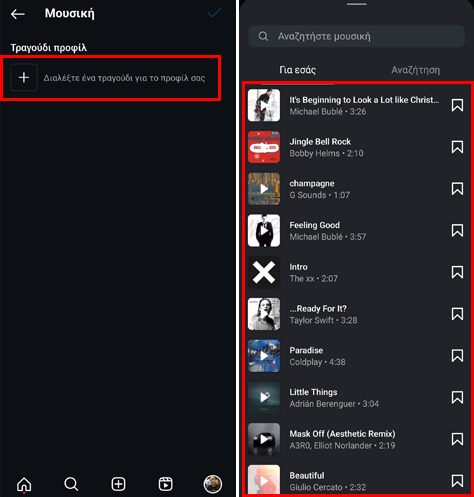
Task: Click the Αναζητήστε μουσική search field
Action: click(356, 36)
